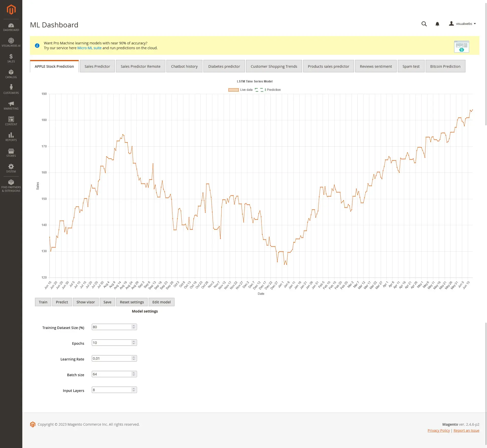Click the Learning Rate input field
This screenshot has width=487, height=448.
pyautogui.click(x=111, y=358)
